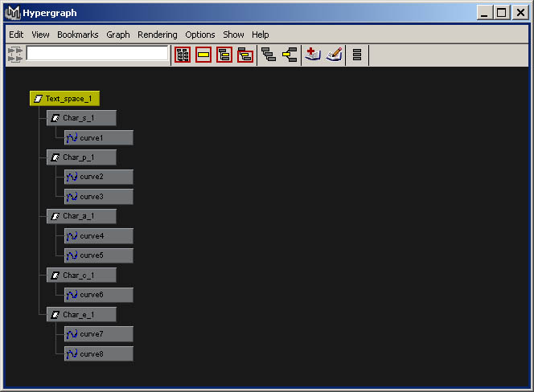Select the Char_s_1 node

(81, 118)
